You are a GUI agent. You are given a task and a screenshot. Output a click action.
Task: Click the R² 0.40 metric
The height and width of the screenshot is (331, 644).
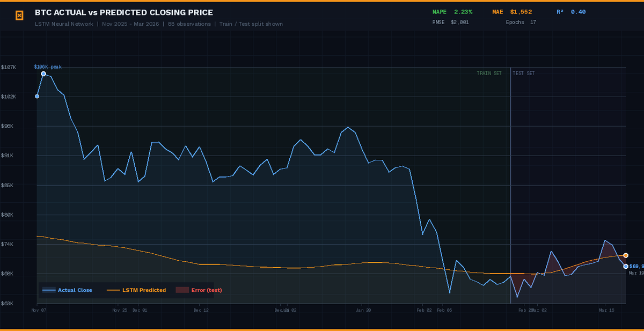[571, 12]
